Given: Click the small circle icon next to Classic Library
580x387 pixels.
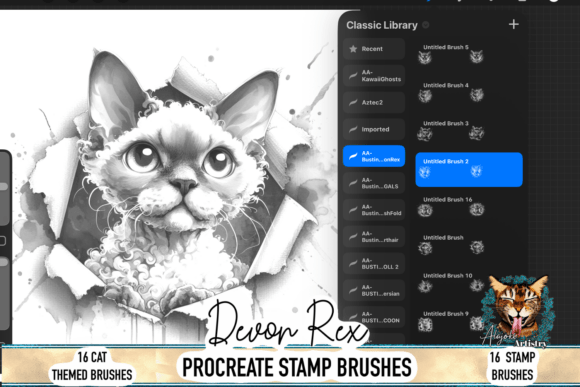Looking at the screenshot, I should point(426,25).
